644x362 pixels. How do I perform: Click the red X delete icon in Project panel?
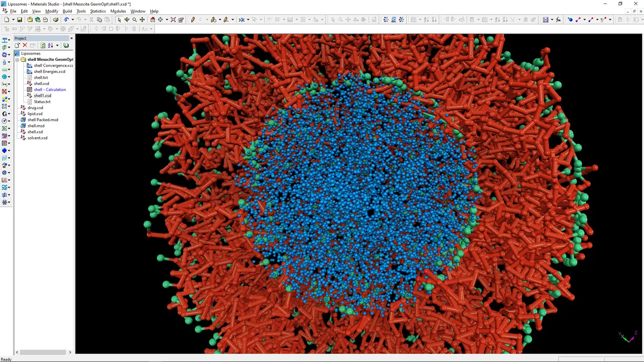point(25,45)
